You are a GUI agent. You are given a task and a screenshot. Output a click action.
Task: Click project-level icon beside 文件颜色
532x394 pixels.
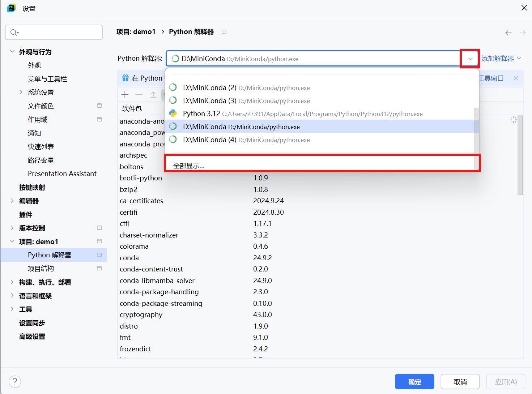(99, 106)
